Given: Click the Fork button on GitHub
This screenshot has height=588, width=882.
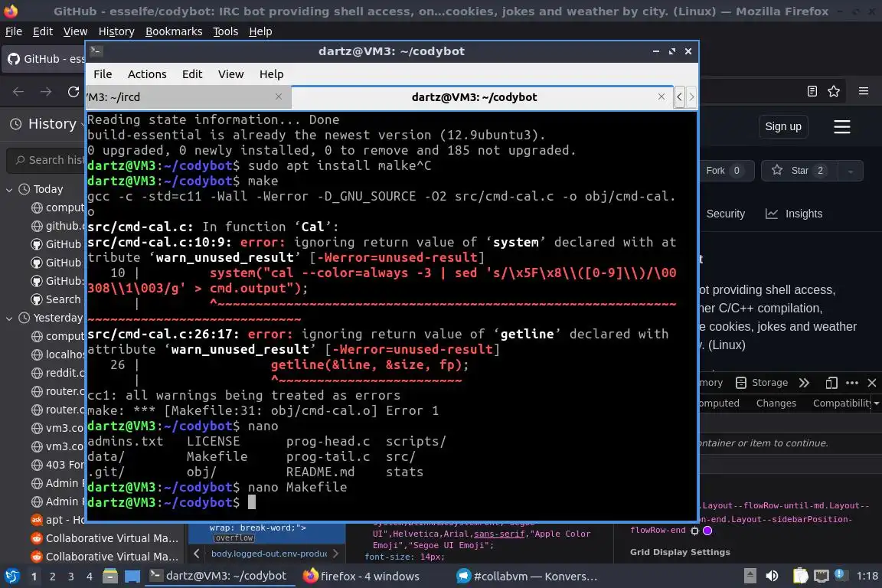Looking at the screenshot, I should pyautogui.click(x=726, y=171).
